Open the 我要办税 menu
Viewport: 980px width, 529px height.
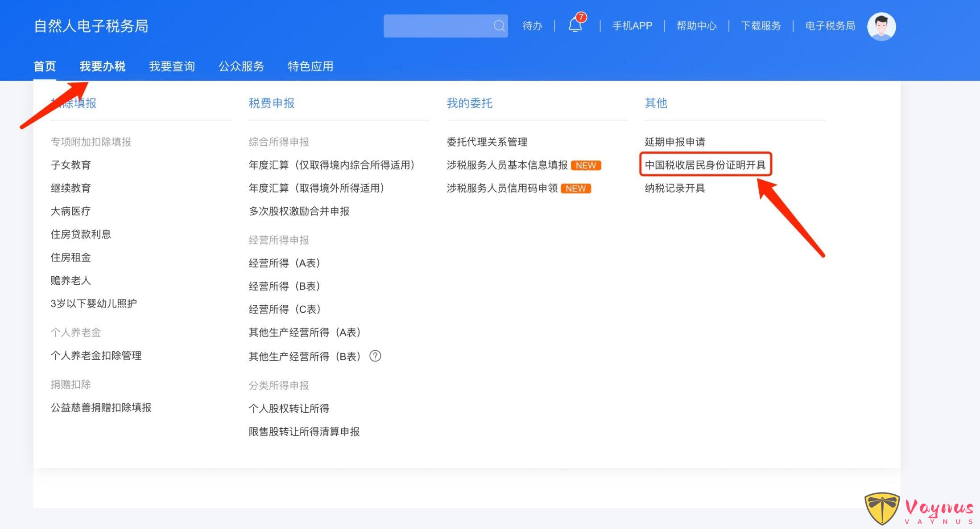102,66
